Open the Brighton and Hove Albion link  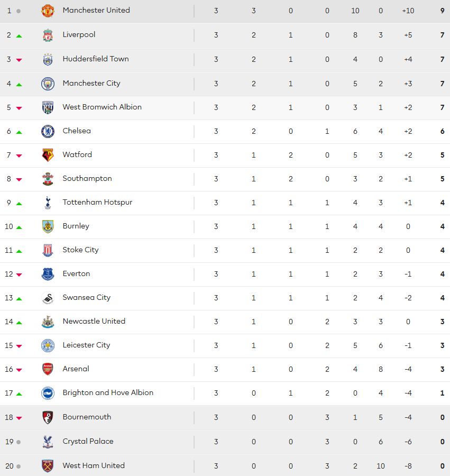tap(108, 392)
